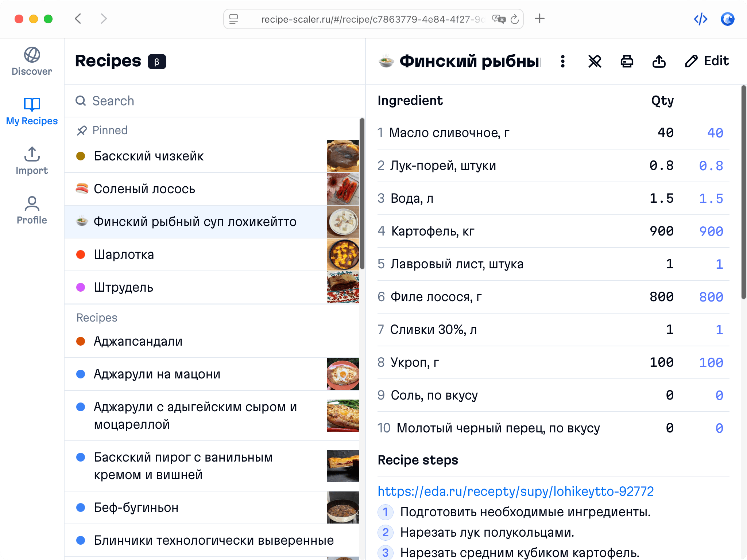Click the Edit recipe button
747x560 pixels.
pos(707,61)
